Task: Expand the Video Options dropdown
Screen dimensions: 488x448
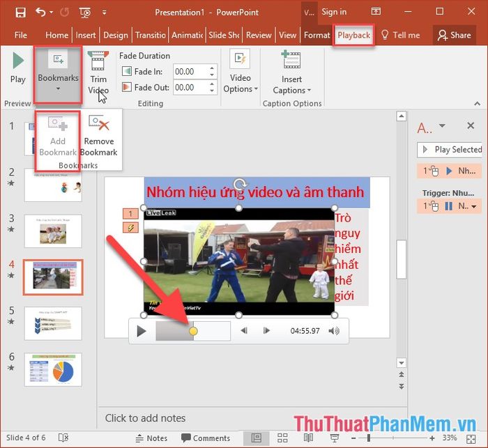Action: 241,72
